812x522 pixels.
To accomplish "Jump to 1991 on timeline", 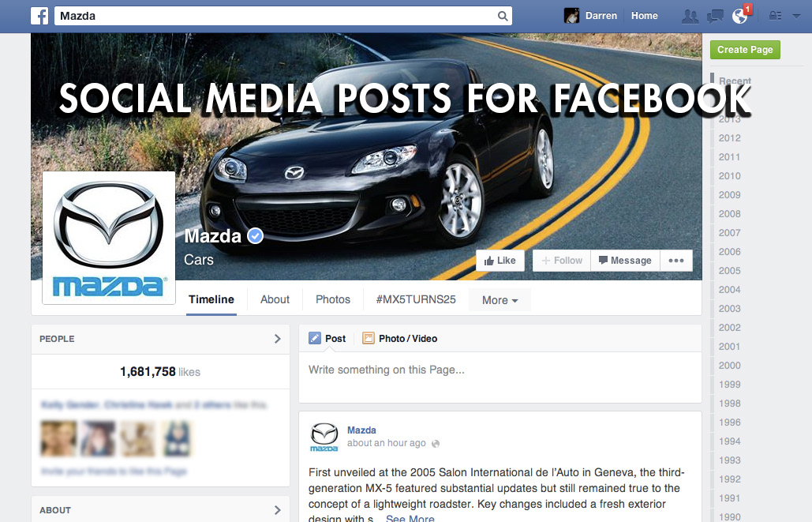I will click(730, 498).
